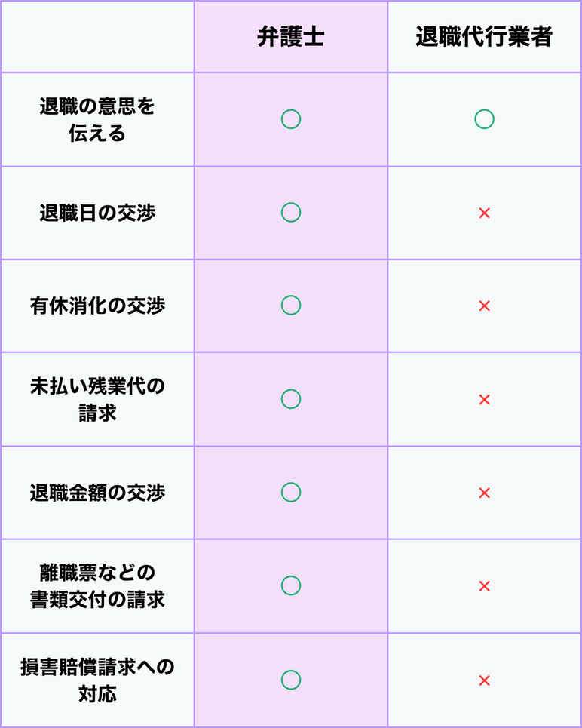The height and width of the screenshot is (728, 582).
Task: Click the green circle for 未払い残業代の請求
Action: click(x=291, y=399)
